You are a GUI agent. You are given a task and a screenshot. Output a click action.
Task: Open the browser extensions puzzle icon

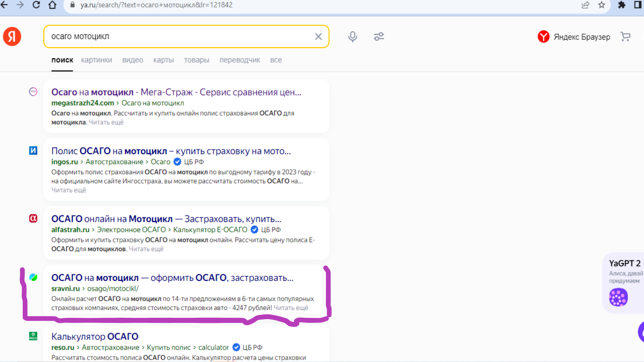point(622,5)
